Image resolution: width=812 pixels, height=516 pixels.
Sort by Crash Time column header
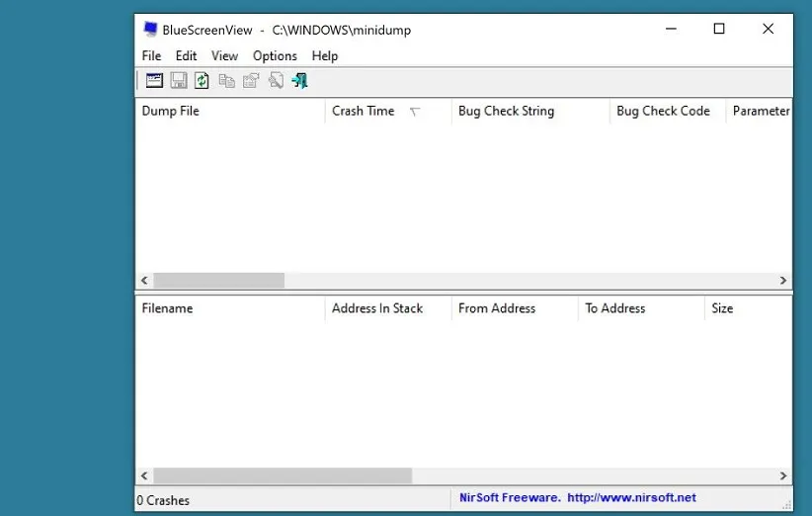(364, 112)
